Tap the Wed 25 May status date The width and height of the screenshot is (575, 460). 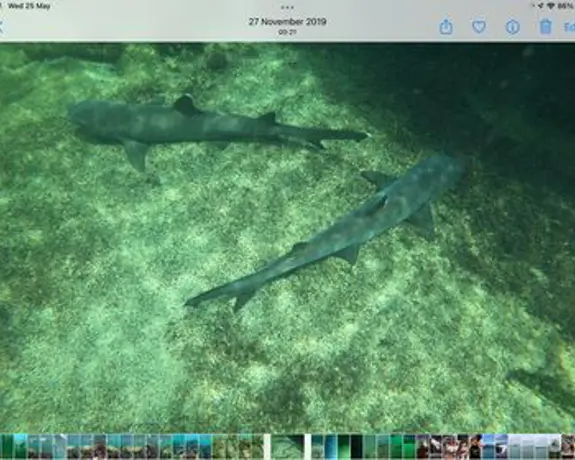(29, 6)
